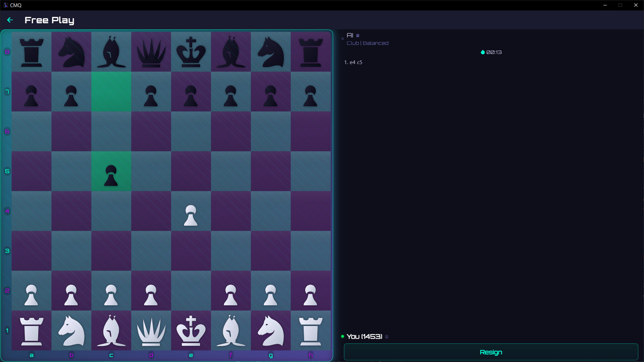Click the black queen on d8
644x362 pixels.
(x=151, y=52)
